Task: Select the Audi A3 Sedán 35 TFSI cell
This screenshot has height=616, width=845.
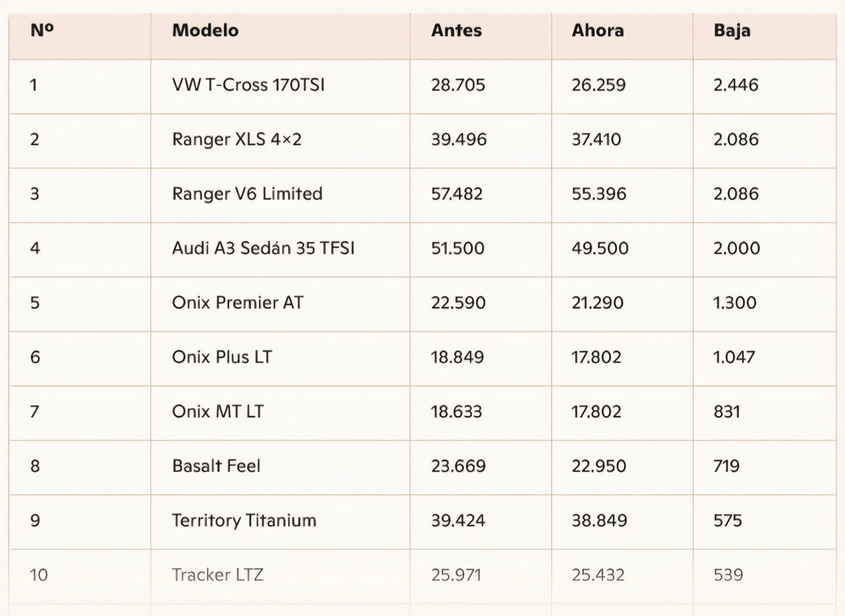Action: coord(263,248)
